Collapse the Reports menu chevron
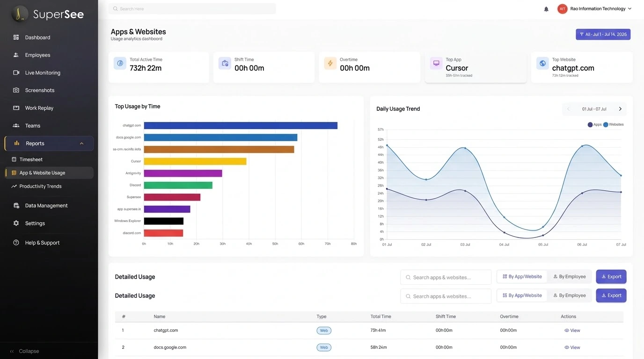 (81, 144)
